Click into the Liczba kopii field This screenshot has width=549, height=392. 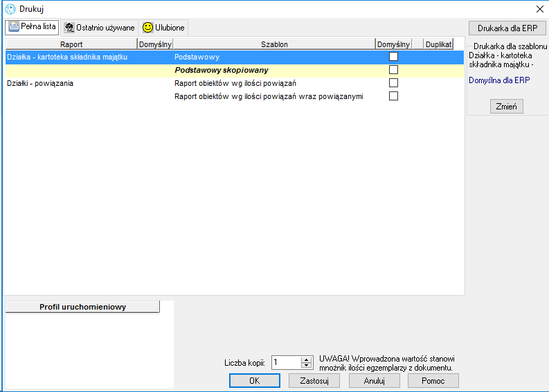(x=287, y=363)
